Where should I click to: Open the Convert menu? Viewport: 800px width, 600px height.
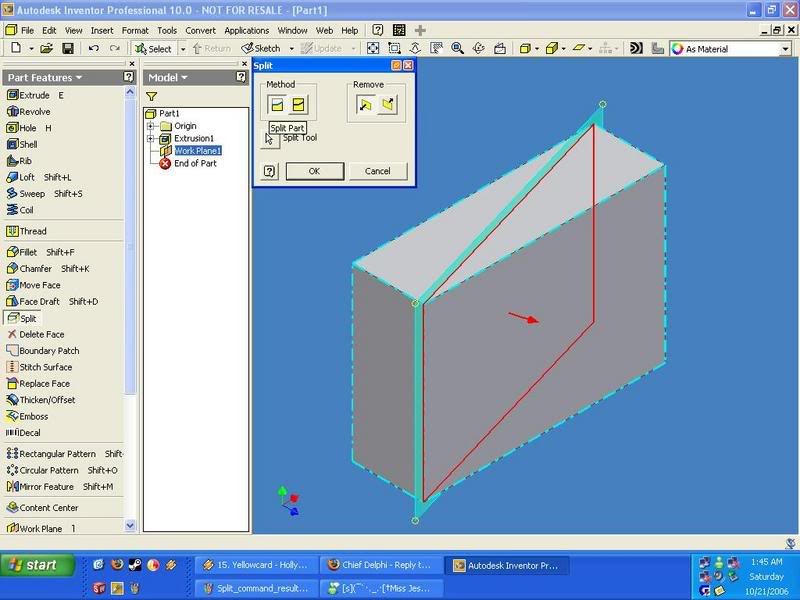pyautogui.click(x=200, y=31)
